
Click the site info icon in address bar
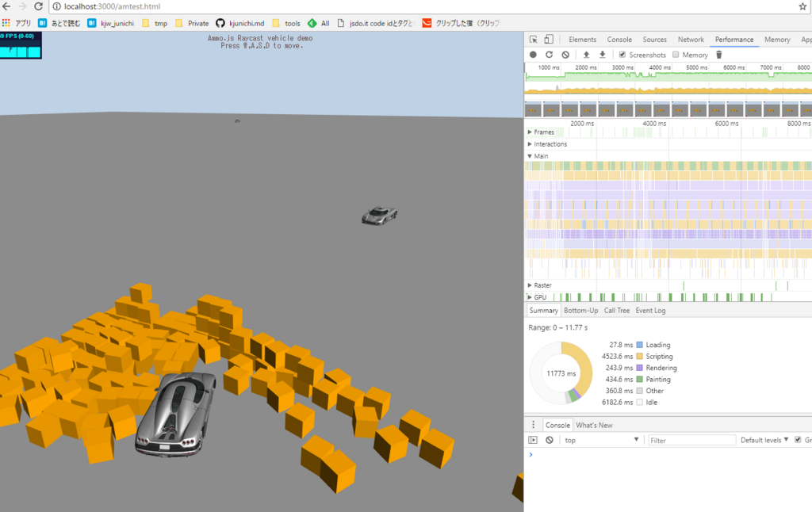tap(56, 6)
